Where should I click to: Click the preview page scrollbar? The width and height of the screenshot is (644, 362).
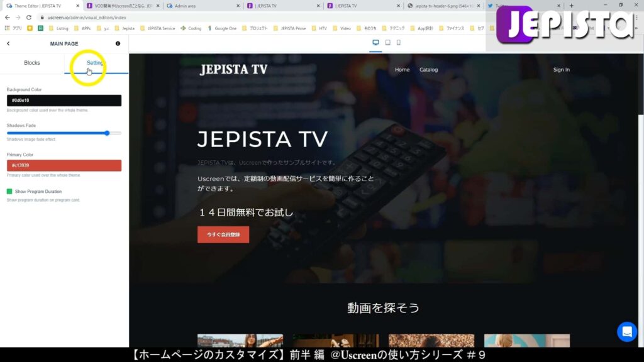(x=641, y=85)
